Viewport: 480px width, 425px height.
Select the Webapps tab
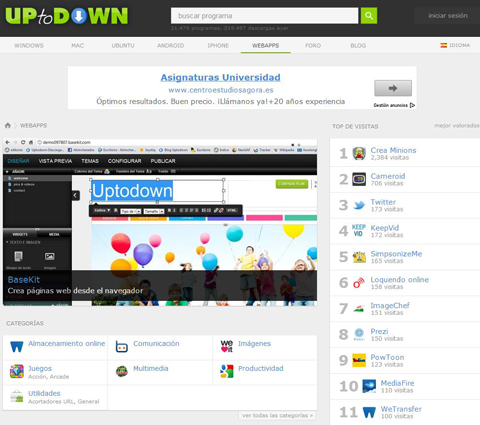pos(265,45)
